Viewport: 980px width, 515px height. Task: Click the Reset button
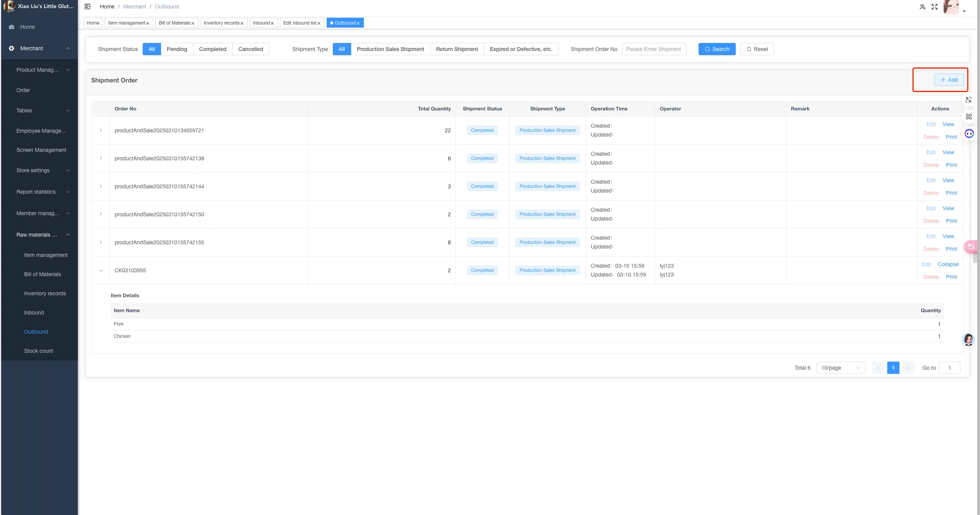click(x=757, y=49)
